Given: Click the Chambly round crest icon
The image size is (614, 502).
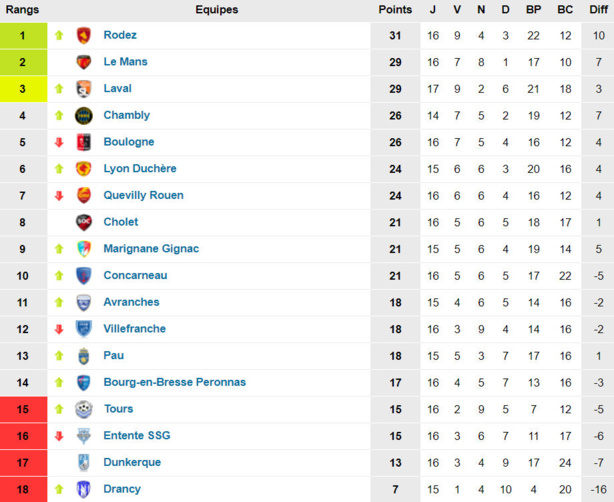Looking at the screenshot, I should (83, 116).
